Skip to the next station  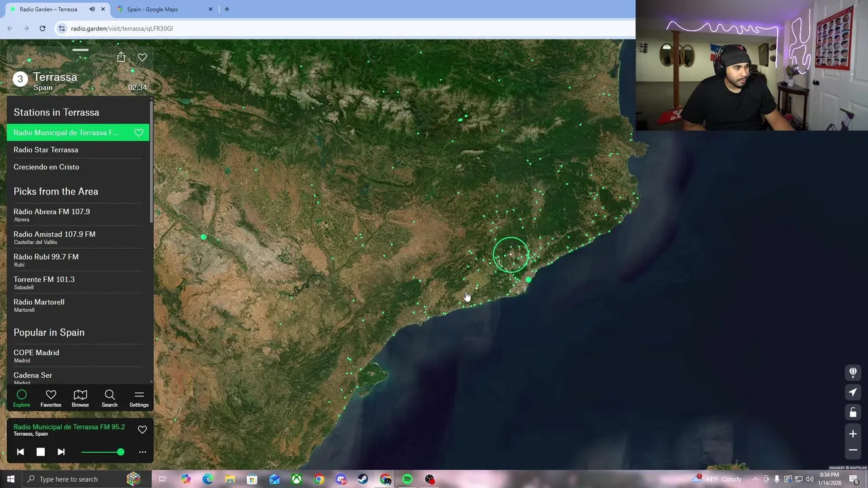[x=61, y=452]
